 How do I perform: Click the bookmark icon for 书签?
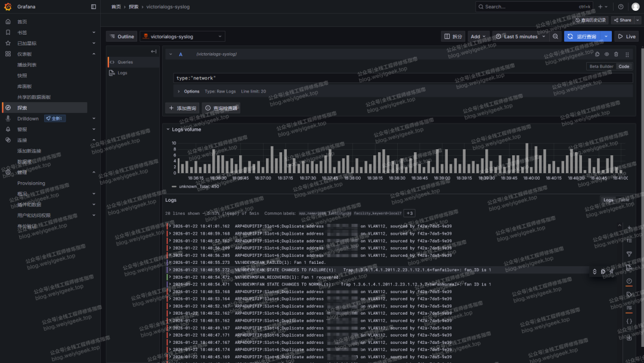pos(8,32)
